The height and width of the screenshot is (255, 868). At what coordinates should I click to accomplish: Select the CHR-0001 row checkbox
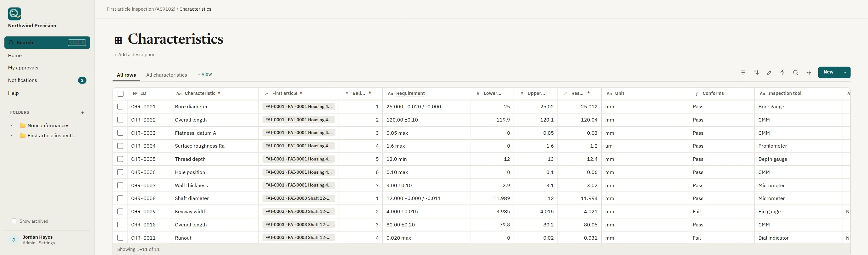[120, 107]
